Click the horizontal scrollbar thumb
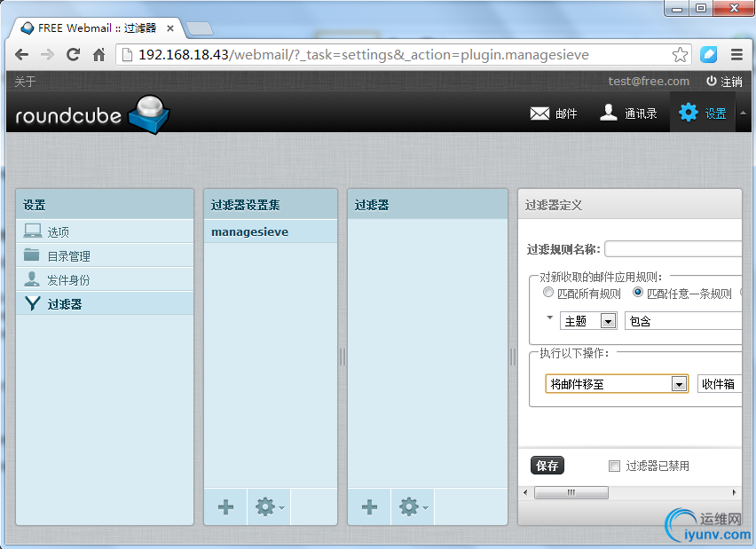 click(571, 492)
